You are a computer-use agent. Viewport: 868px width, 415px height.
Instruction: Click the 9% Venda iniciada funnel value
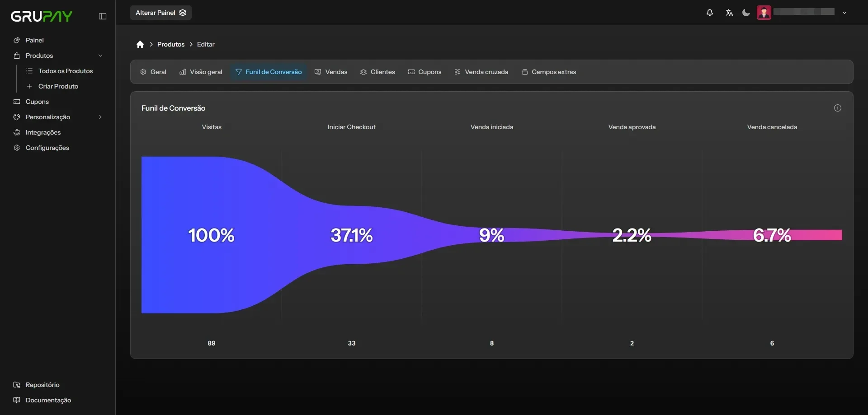[492, 235]
